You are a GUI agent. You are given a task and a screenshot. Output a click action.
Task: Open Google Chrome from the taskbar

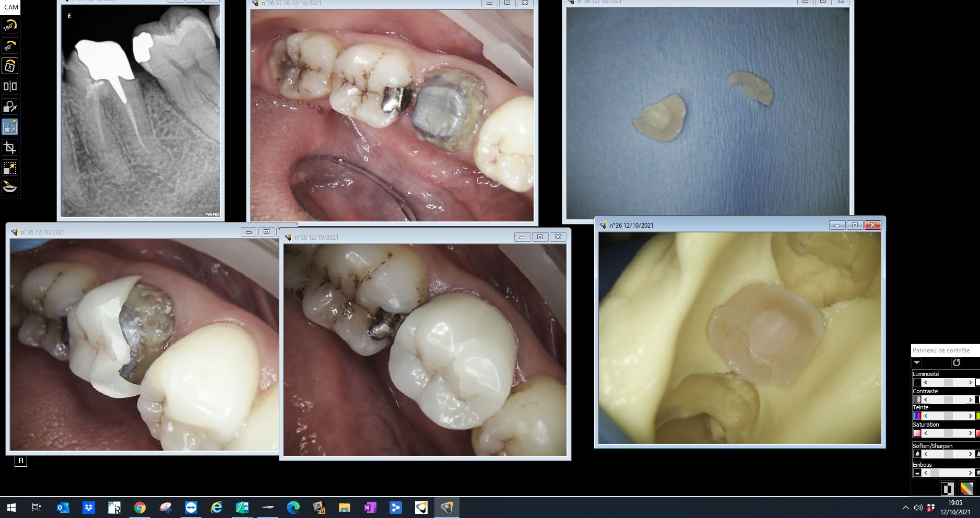(x=139, y=508)
